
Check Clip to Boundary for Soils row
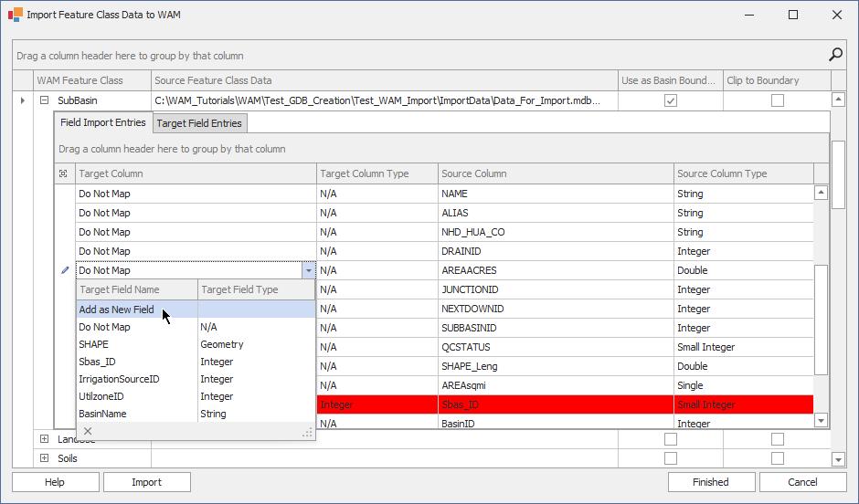778,458
